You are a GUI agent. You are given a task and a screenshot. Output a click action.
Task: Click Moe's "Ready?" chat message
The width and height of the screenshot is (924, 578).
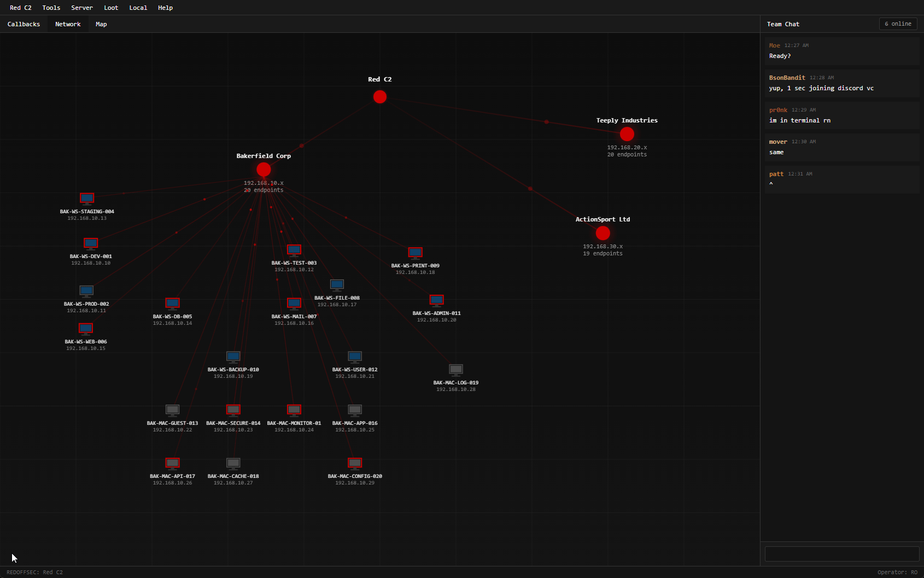tap(842, 51)
